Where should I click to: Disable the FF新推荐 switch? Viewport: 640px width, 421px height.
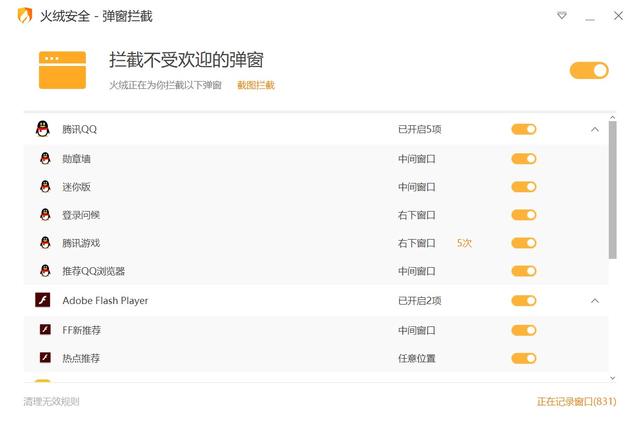[x=524, y=330]
